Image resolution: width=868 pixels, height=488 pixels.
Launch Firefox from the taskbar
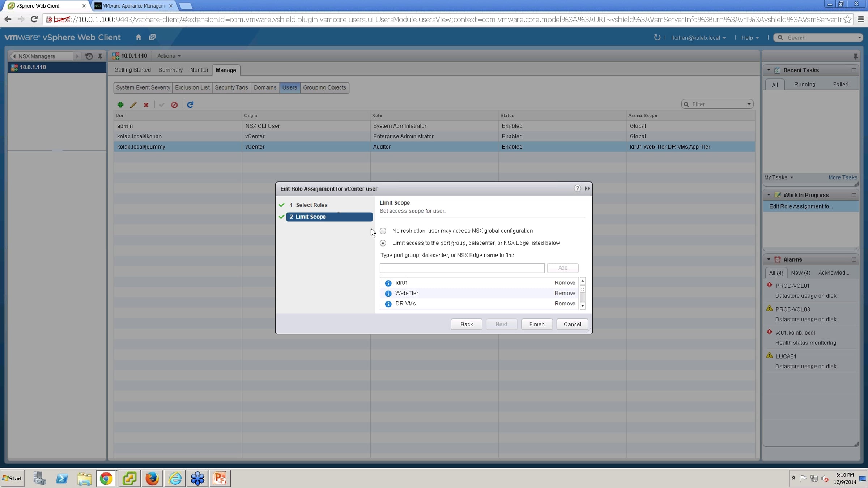[152, 478]
